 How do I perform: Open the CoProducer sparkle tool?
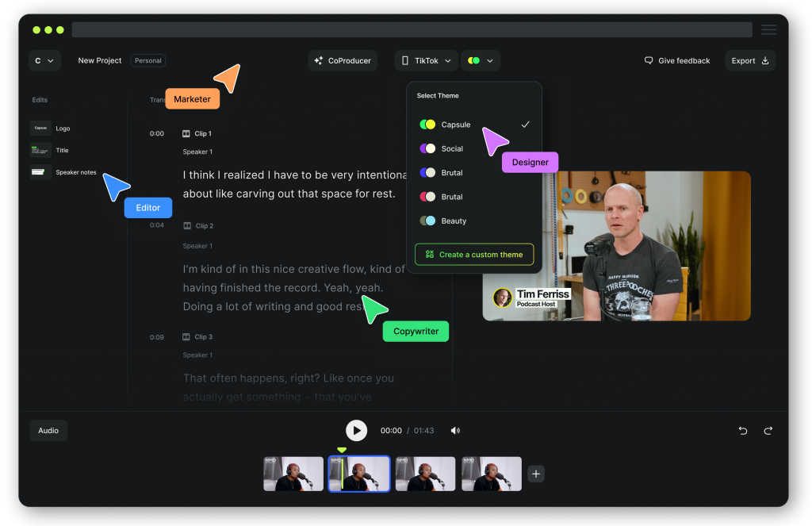(x=343, y=61)
